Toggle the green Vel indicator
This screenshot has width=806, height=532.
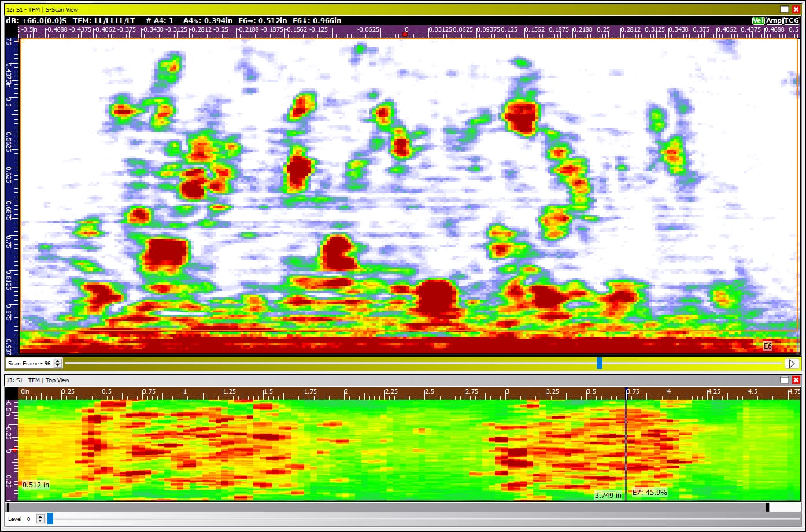click(x=758, y=20)
